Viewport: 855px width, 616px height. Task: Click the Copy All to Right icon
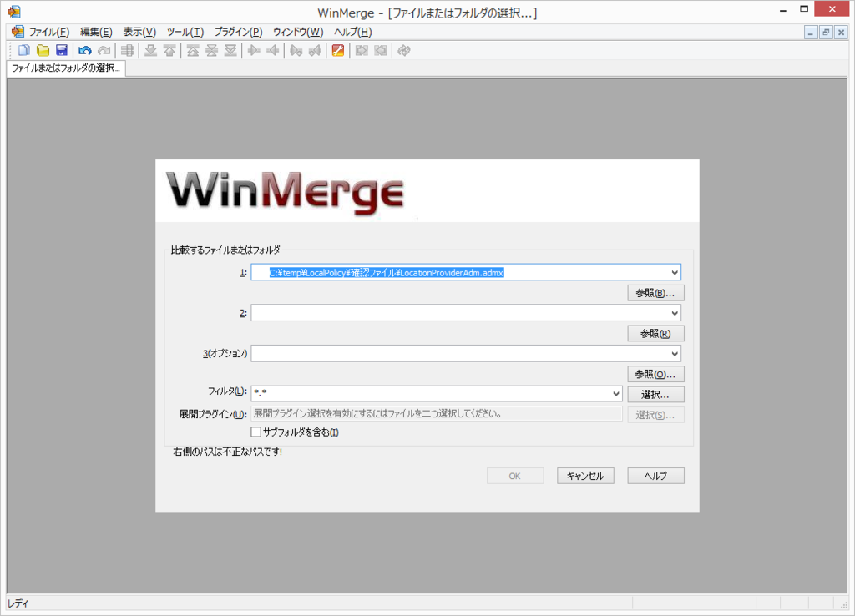click(x=362, y=51)
